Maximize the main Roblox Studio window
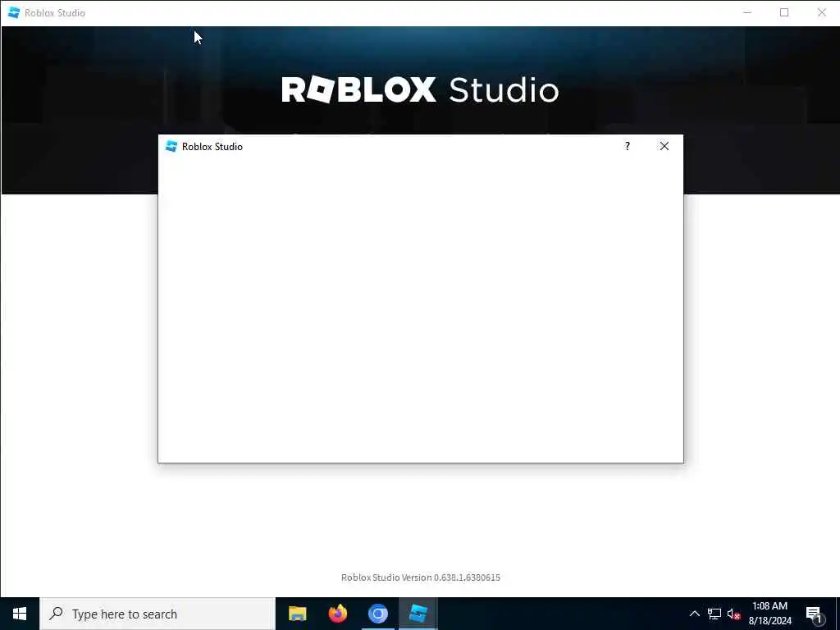Screen dimensions: 840x630 pyautogui.click(x=783, y=12)
